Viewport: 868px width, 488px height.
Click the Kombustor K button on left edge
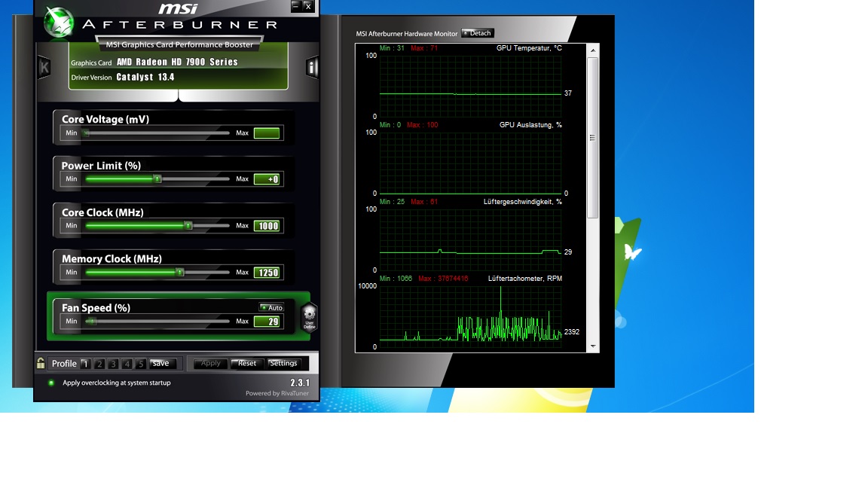pos(44,68)
